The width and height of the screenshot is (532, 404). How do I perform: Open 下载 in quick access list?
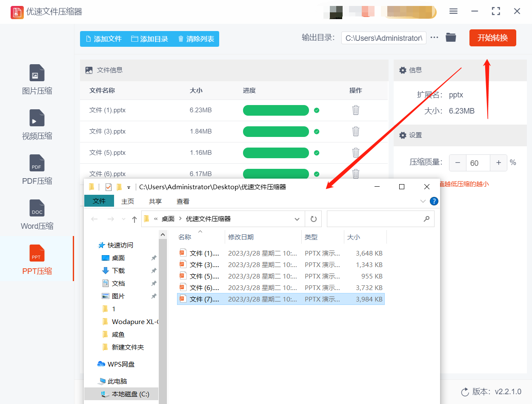pos(113,270)
